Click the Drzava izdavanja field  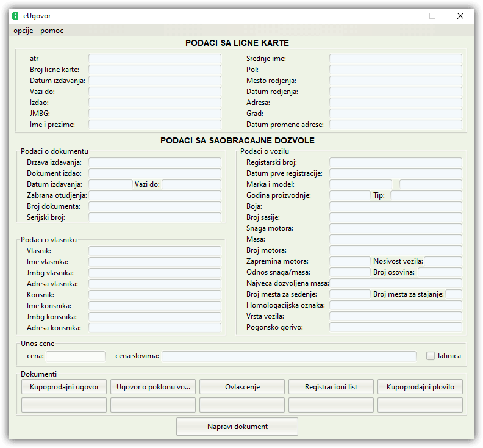pyautogui.click(x=155, y=162)
